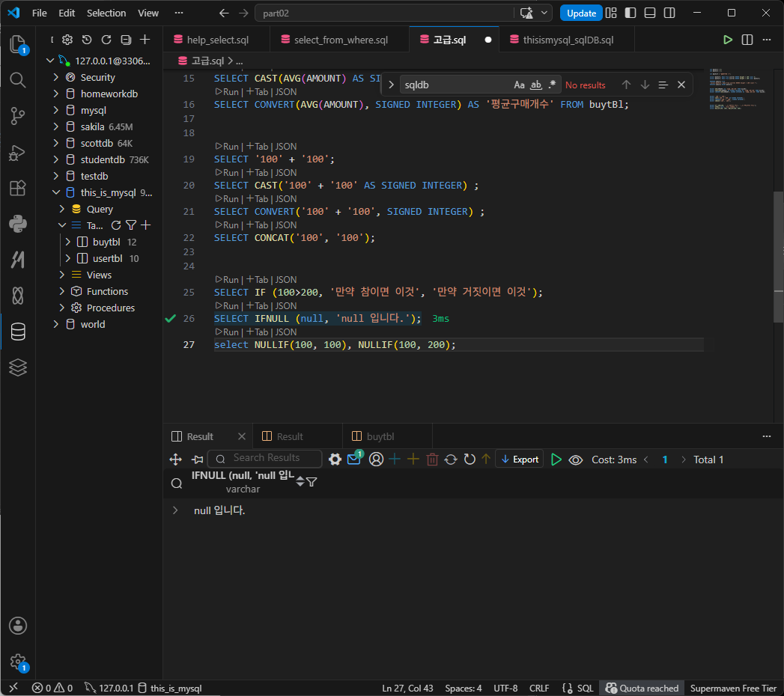Run the NULLIFF query on line 27

coord(228,332)
